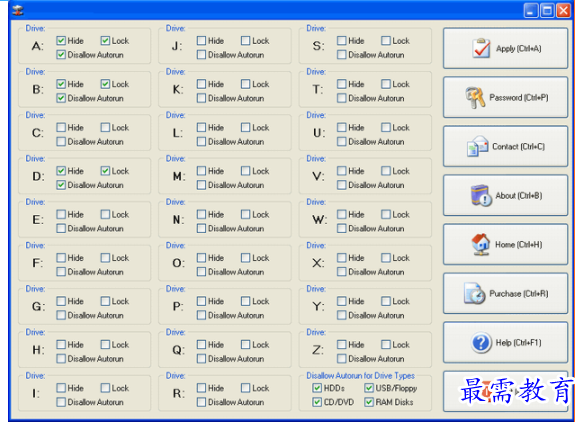This screenshot has height=422, width=582.
Task: Check Disallow Autorun for drive E
Action: click(x=61, y=228)
